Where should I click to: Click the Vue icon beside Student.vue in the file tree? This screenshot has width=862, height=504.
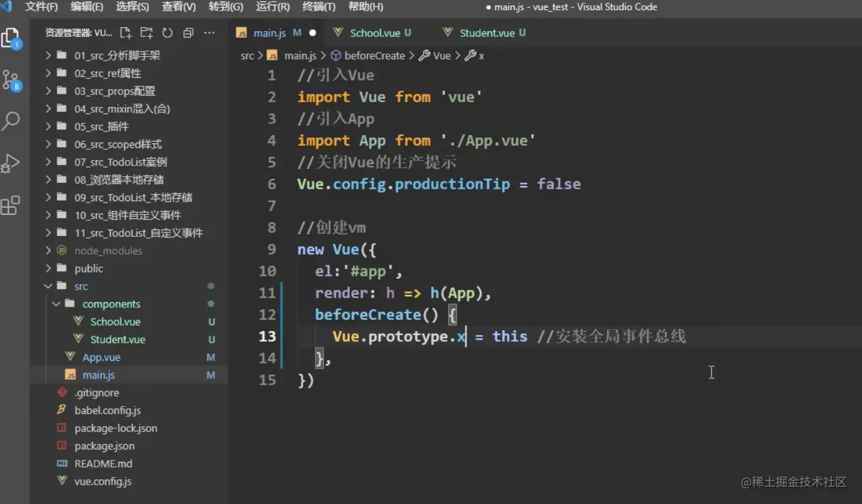point(79,339)
